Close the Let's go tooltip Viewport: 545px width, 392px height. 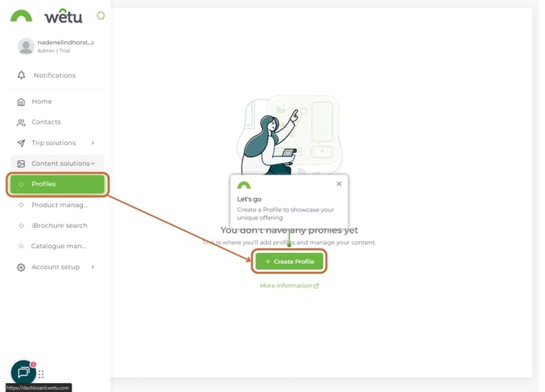pyautogui.click(x=339, y=184)
